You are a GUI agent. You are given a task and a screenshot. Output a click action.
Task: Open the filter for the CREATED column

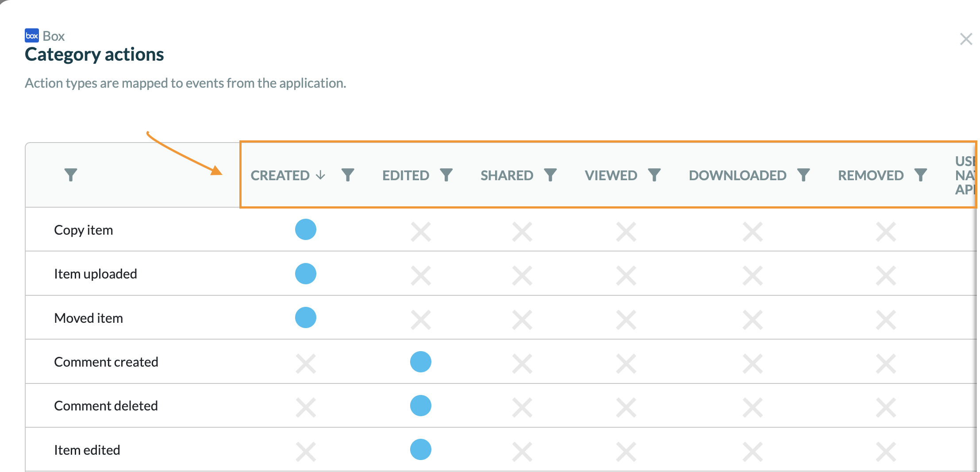tap(348, 175)
